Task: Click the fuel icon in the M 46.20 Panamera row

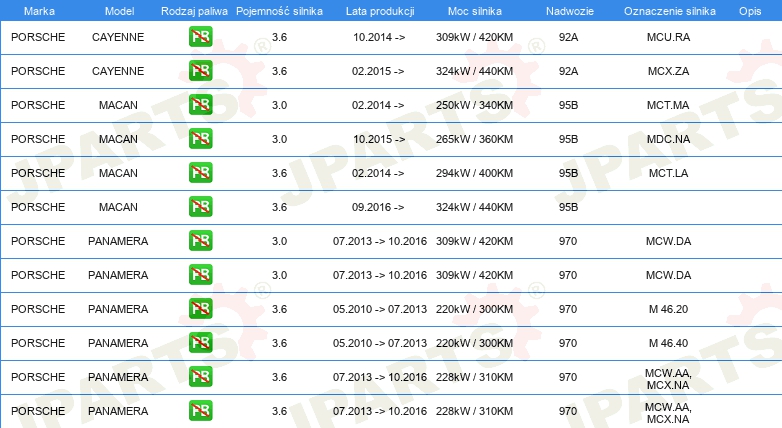Action: 200,308
